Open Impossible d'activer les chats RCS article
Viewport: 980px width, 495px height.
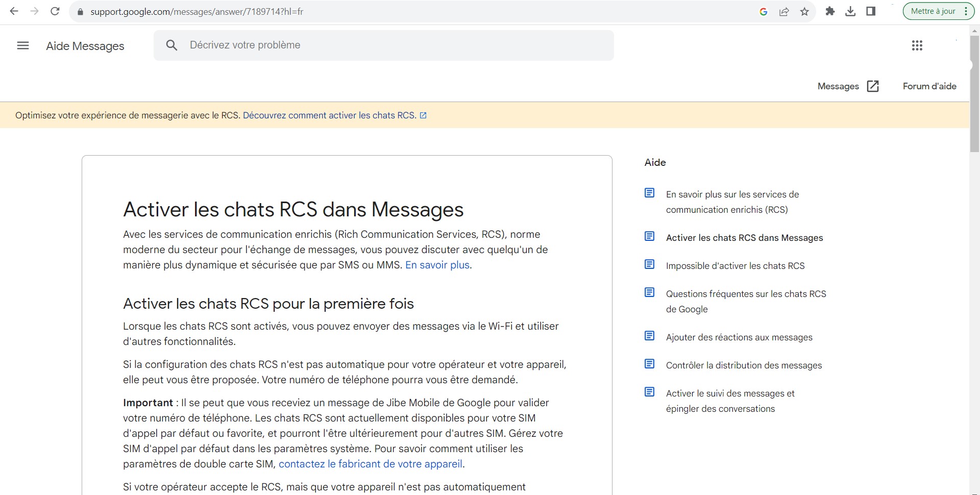pos(735,266)
